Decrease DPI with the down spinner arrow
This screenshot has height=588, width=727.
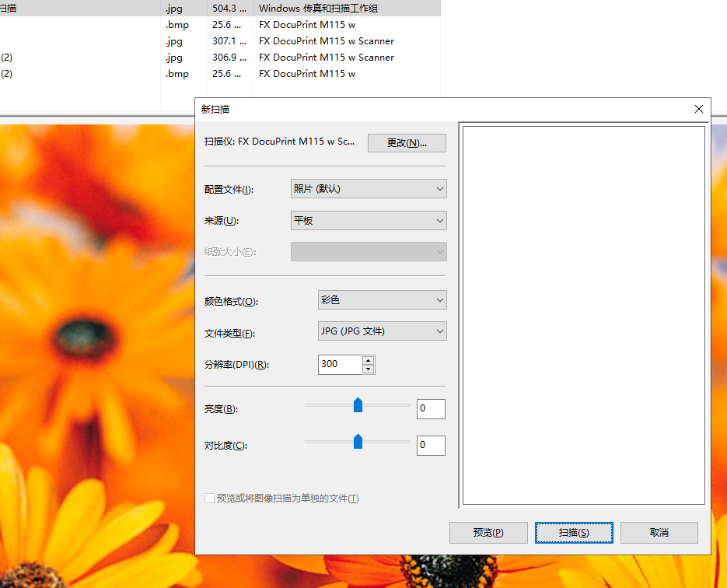[x=368, y=369]
